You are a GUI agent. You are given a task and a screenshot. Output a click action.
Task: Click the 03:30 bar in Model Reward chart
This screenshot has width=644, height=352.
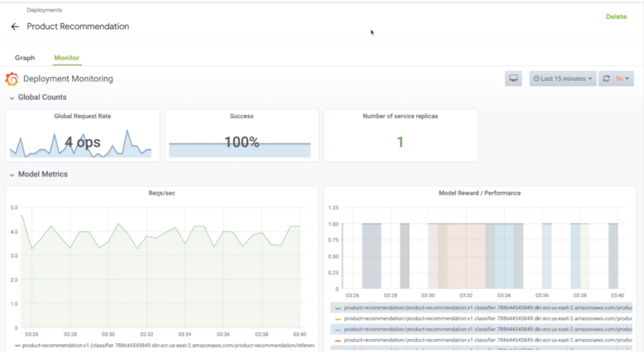click(x=433, y=256)
